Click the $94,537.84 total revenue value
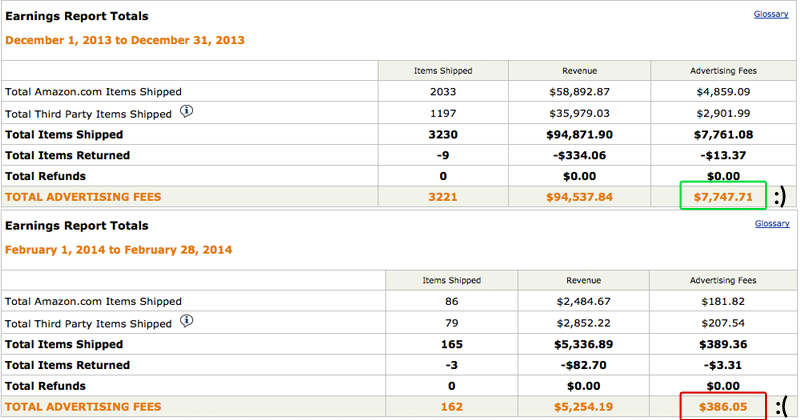The image size is (800, 420). click(579, 197)
